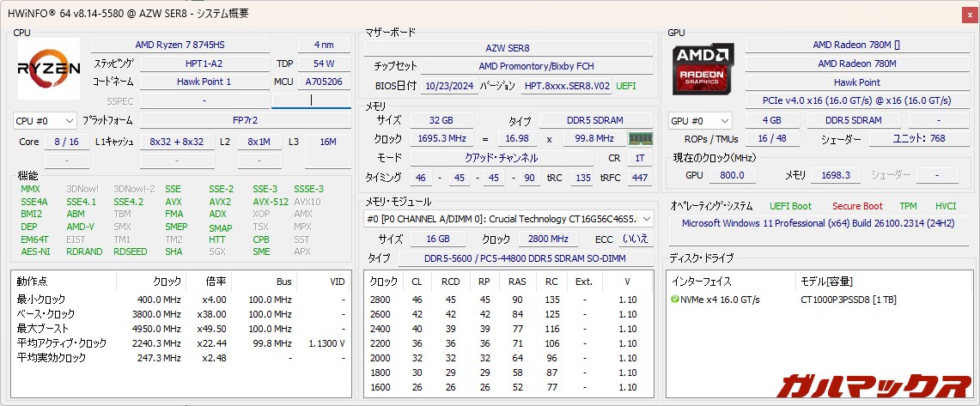Click the empty field below MCU A705206
The image size is (980, 406).
[x=311, y=100]
